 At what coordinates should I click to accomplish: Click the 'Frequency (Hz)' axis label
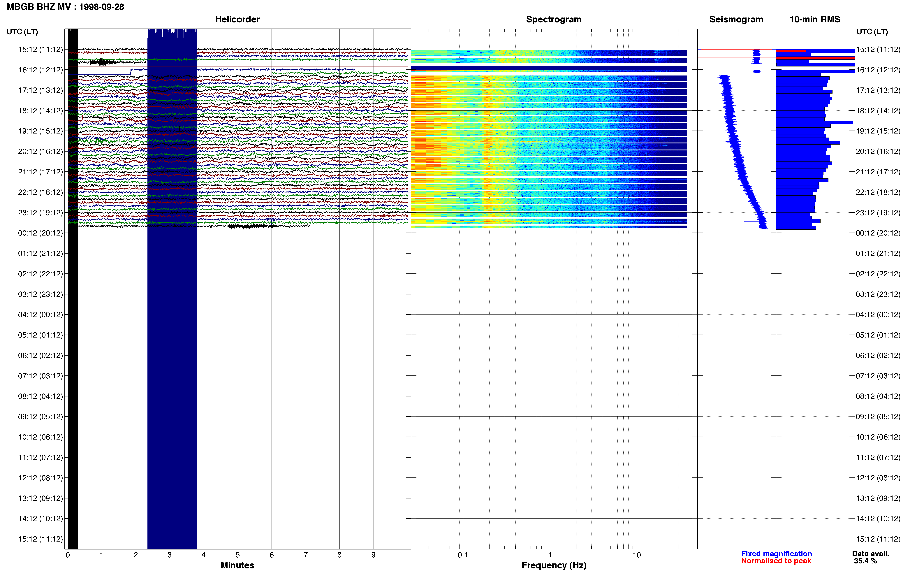click(554, 565)
